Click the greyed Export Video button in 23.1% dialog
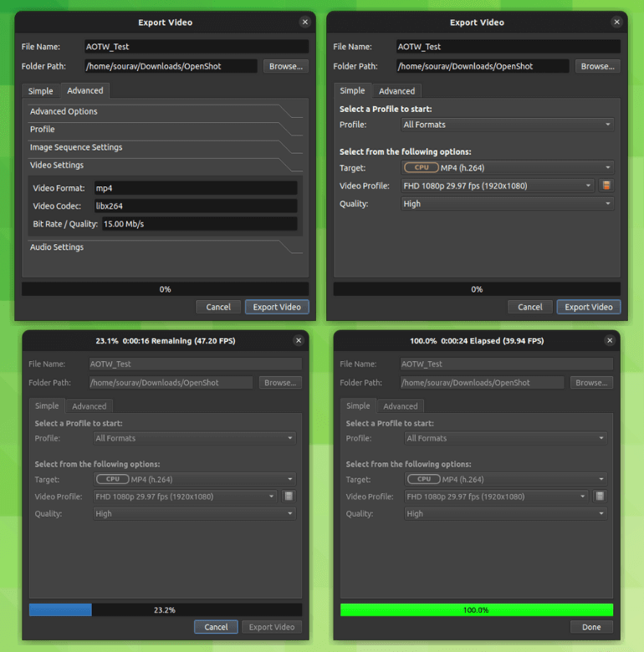 point(272,627)
